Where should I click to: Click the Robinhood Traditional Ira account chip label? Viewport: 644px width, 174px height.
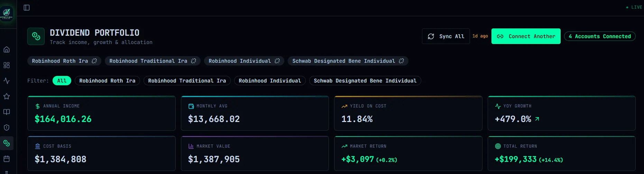[148, 61]
